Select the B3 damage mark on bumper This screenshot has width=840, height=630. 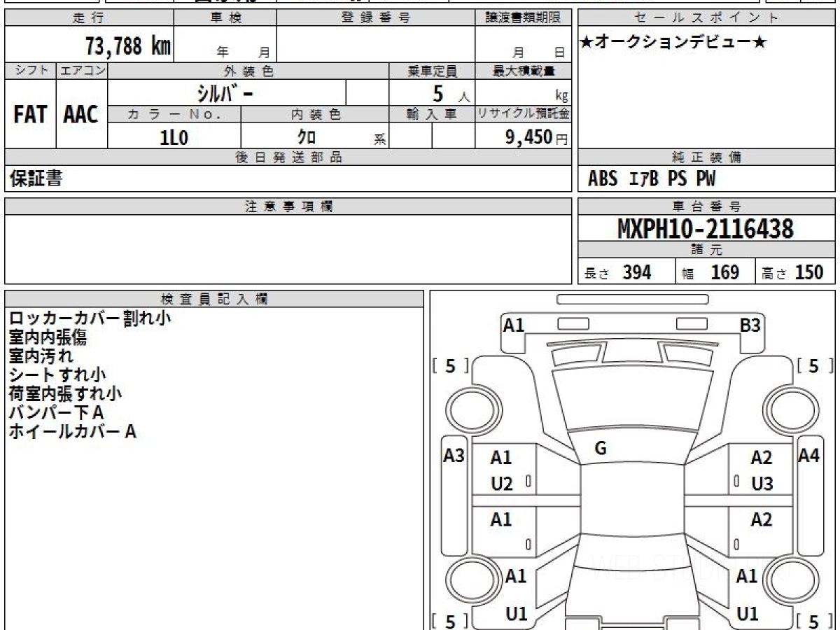tap(750, 325)
